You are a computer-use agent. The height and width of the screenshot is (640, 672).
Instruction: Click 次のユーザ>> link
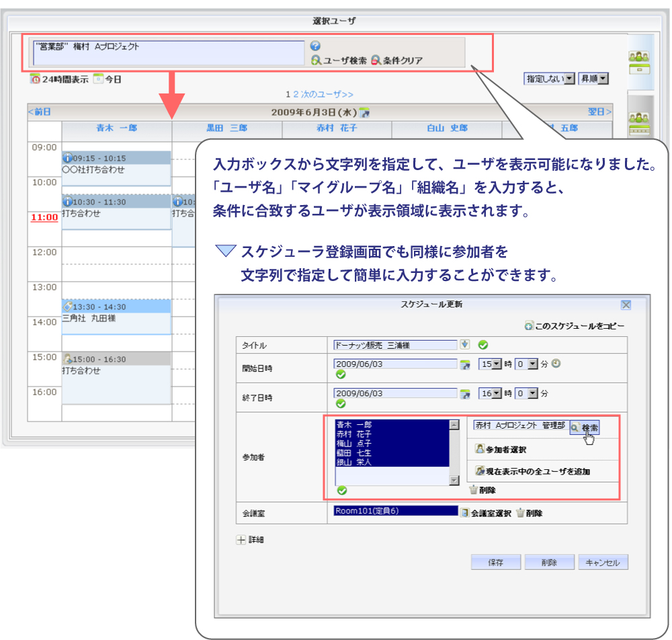tap(327, 94)
